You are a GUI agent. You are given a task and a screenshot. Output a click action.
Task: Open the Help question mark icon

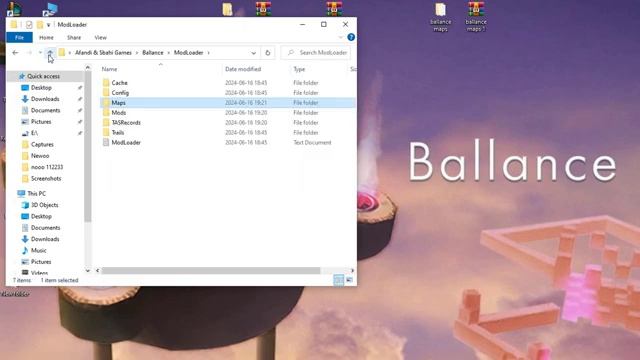point(351,37)
